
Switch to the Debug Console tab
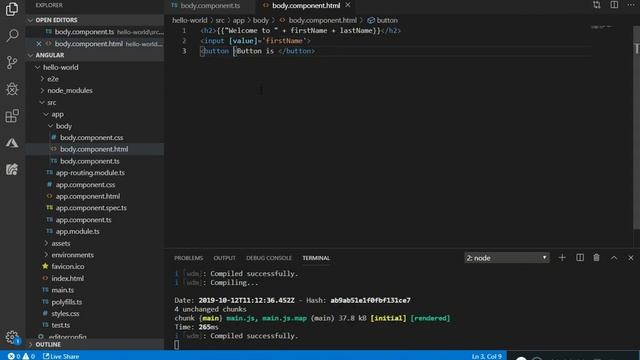point(269,258)
